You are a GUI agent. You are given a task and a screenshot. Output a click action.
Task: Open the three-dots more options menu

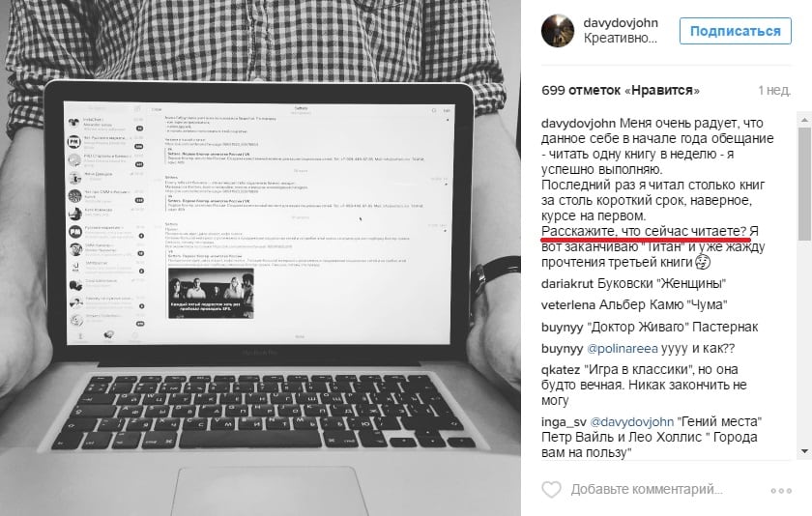click(781, 490)
